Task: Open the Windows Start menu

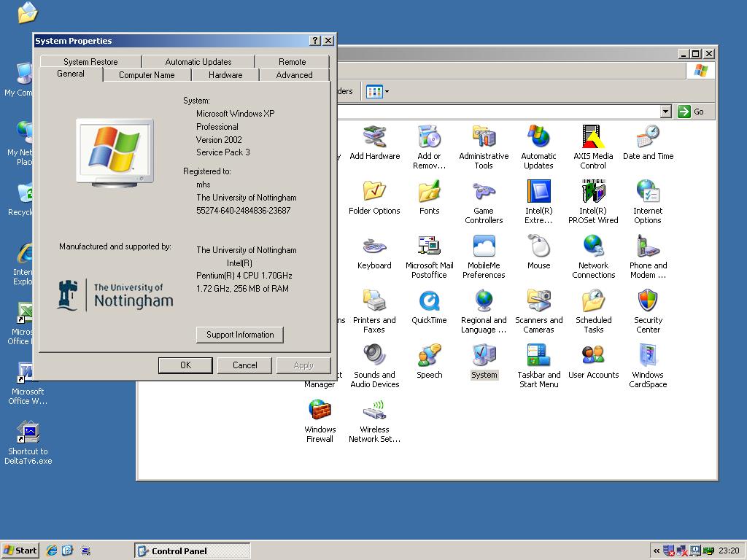Action: (x=20, y=551)
